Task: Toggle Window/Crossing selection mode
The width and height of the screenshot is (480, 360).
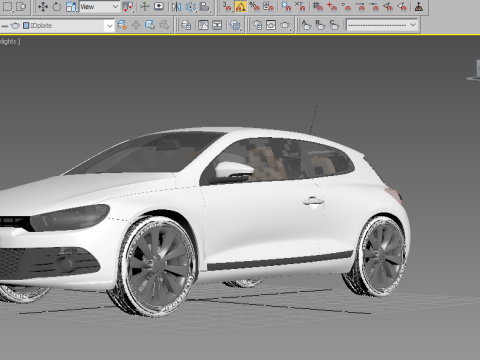Action: (x=21, y=6)
